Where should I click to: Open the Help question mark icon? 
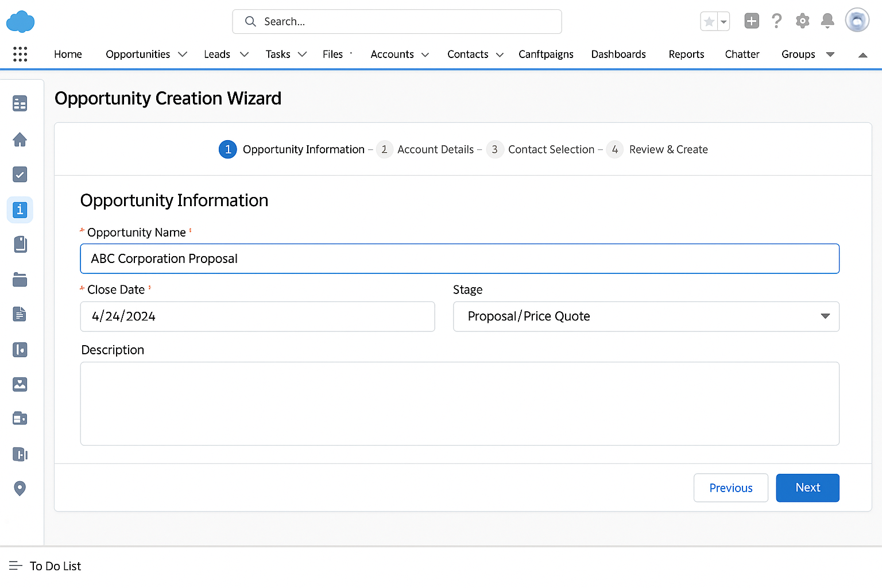(x=776, y=21)
